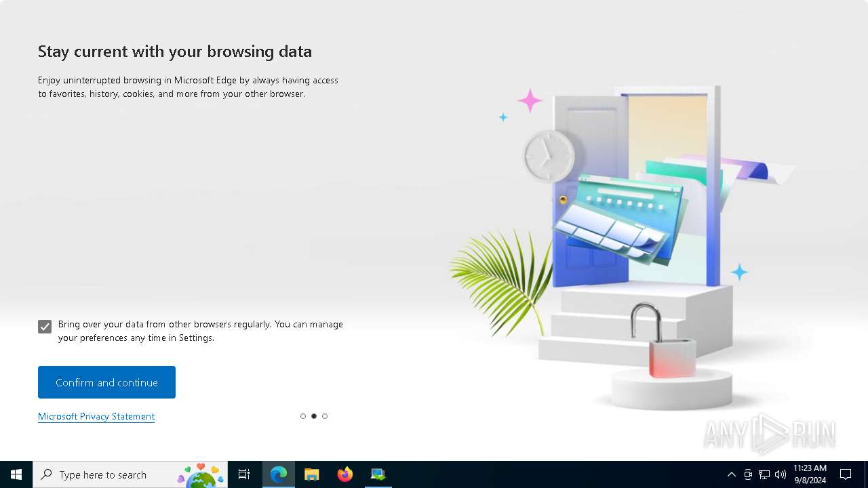Open the monitor app icon in taskbar
Image resolution: width=868 pixels, height=488 pixels.
[x=378, y=474]
